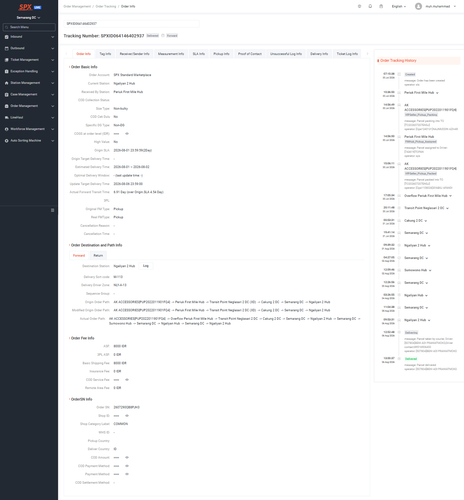Show the hidden Shop ID value

click(127, 416)
